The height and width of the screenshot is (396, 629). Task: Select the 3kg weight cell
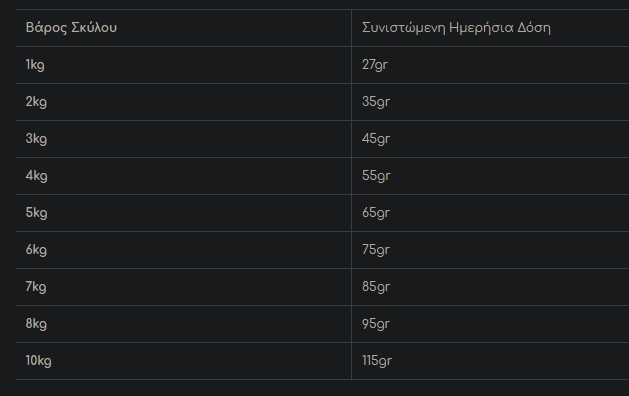click(x=183, y=139)
